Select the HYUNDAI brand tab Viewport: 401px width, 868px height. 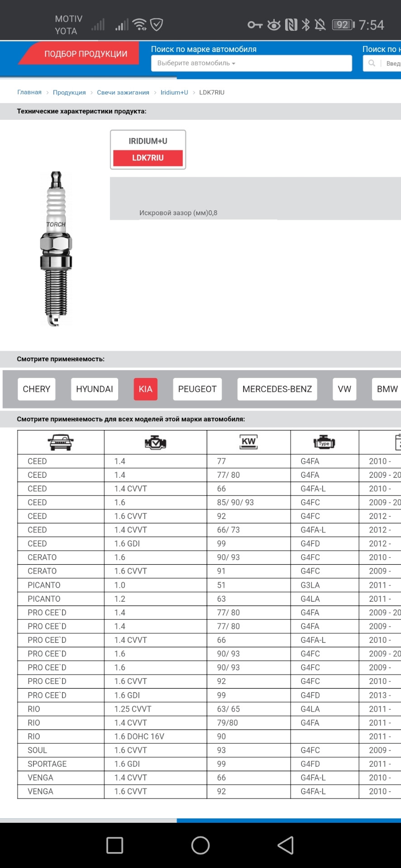coord(95,389)
